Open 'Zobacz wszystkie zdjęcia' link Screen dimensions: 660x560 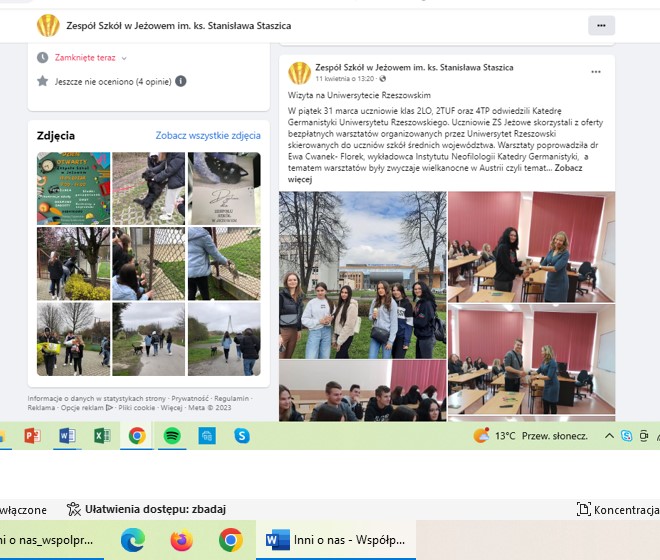(x=208, y=135)
